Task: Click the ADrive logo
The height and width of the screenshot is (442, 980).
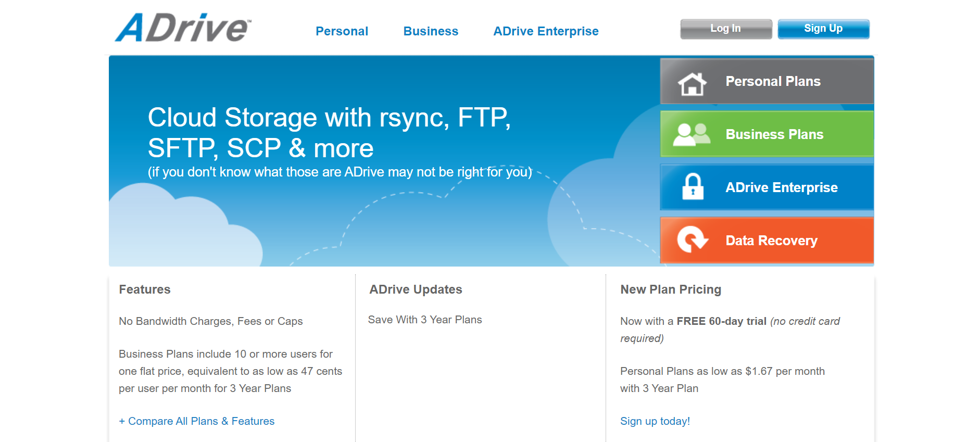Action: 183,28
